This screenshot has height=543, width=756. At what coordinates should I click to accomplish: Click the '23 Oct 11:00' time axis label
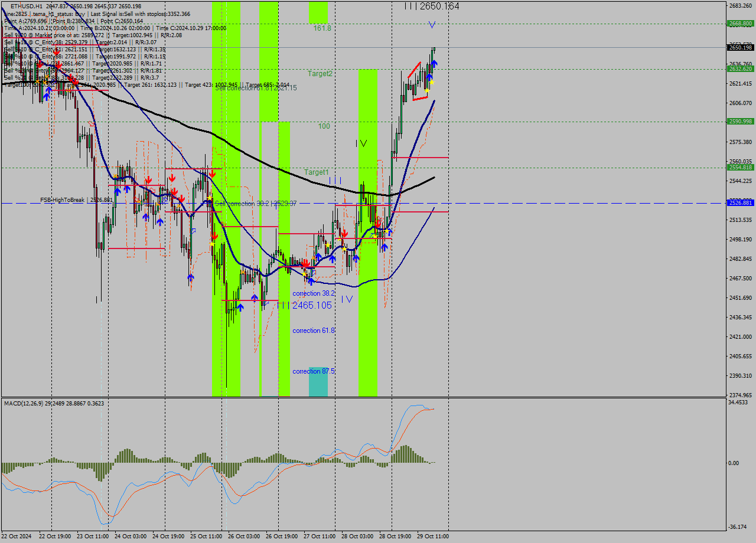click(93, 537)
